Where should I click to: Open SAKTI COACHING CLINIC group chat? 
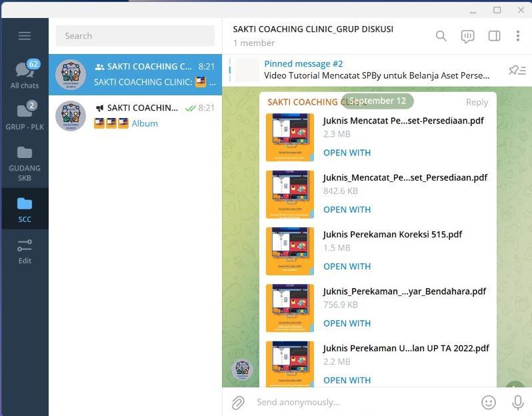click(x=135, y=75)
